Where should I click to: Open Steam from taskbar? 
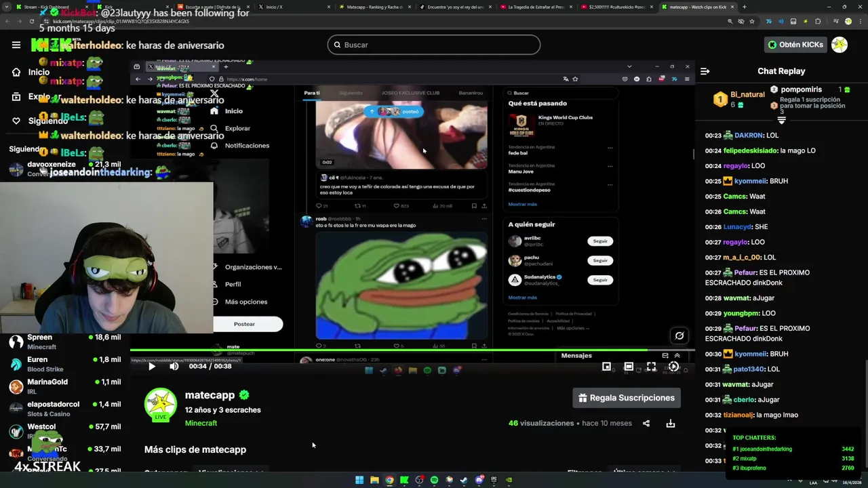click(465, 480)
